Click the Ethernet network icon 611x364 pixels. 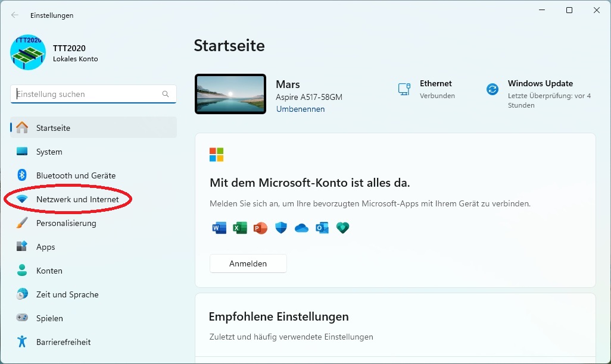(404, 89)
